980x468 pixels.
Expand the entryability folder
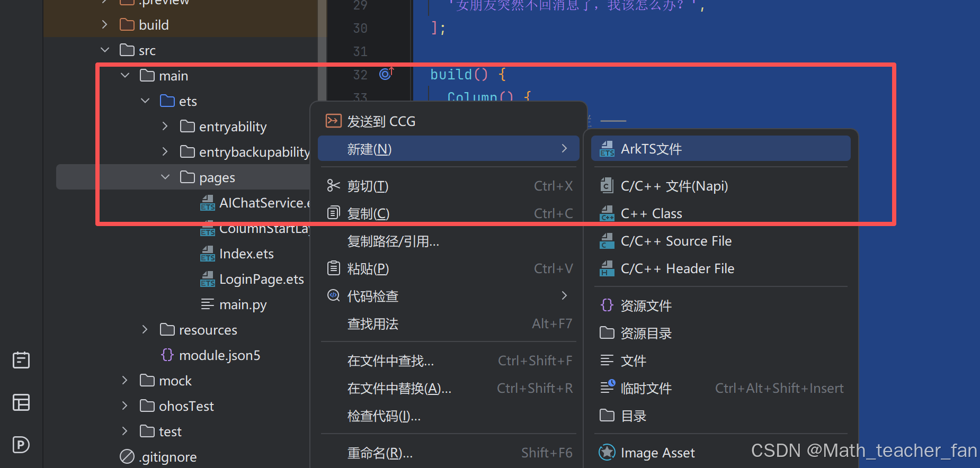(165, 126)
